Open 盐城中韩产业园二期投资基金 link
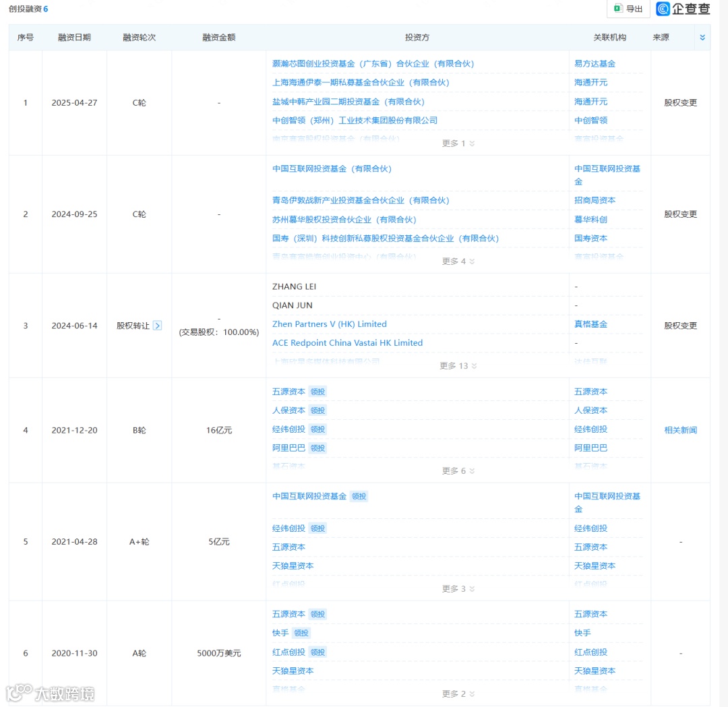 tap(348, 102)
